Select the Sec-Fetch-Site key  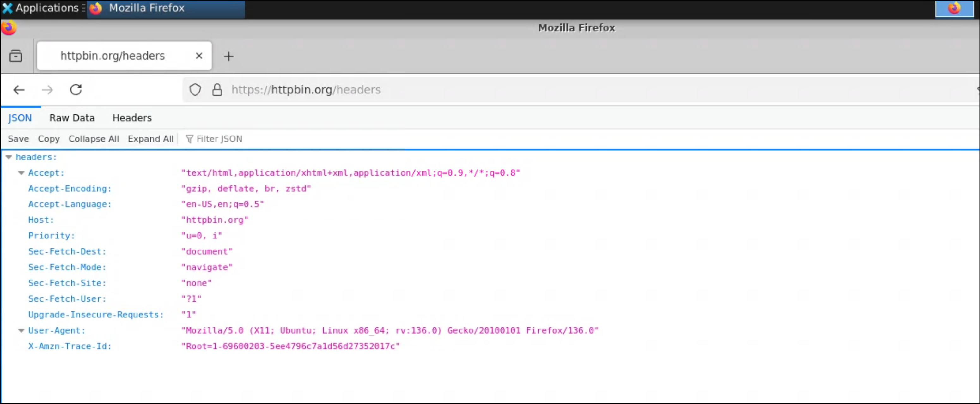67,283
